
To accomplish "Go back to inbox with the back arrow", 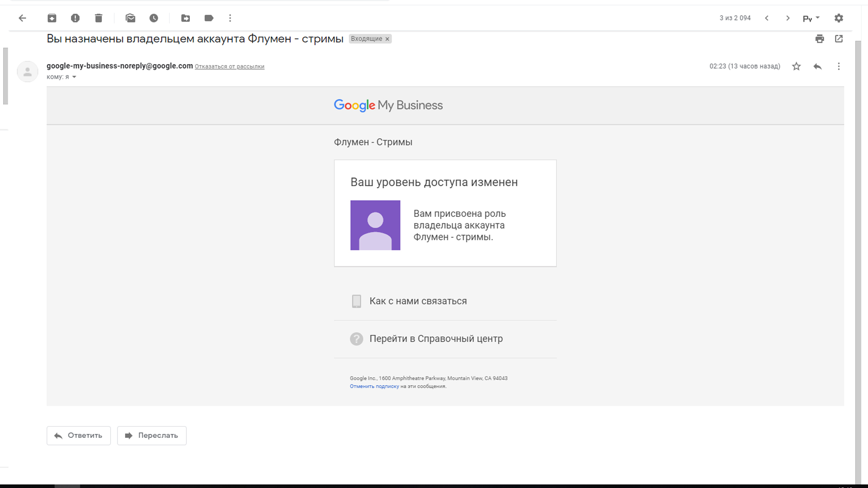I will [x=22, y=18].
